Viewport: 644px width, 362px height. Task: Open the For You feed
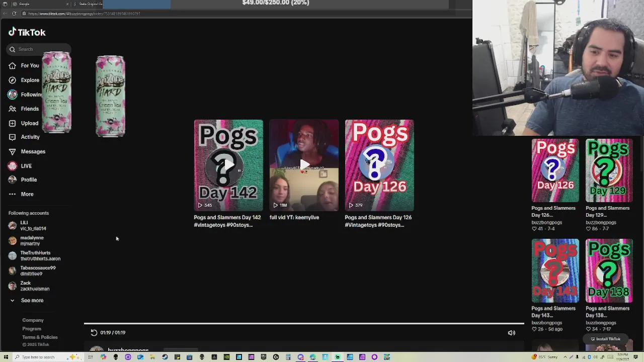[24, 65]
